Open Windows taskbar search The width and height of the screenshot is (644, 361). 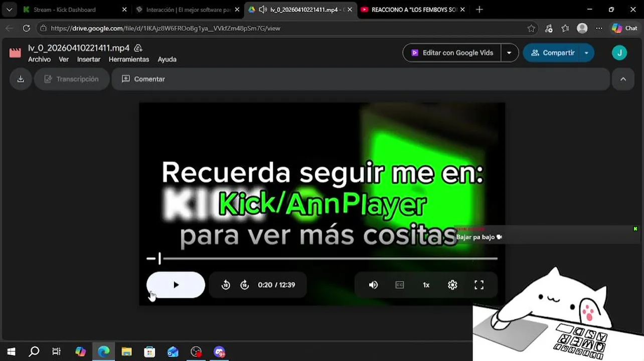tap(34, 352)
